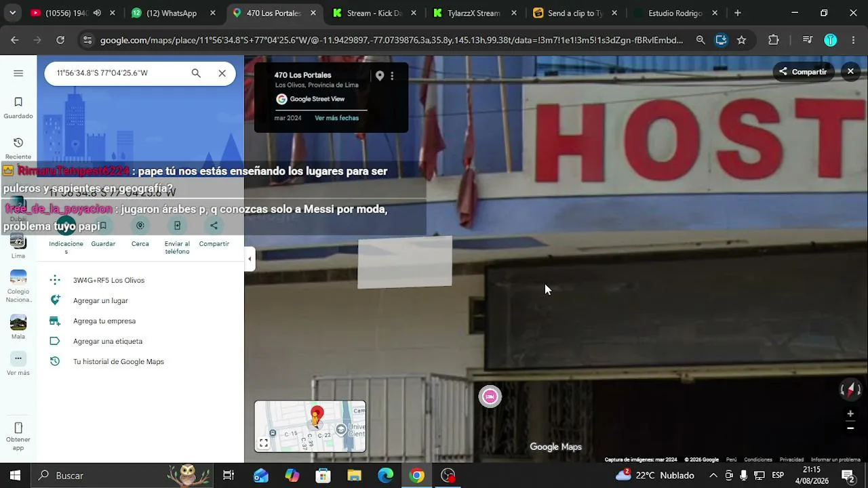This screenshot has height=488, width=868.
Task: Click Informar un problema link
Action: click(x=835, y=460)
